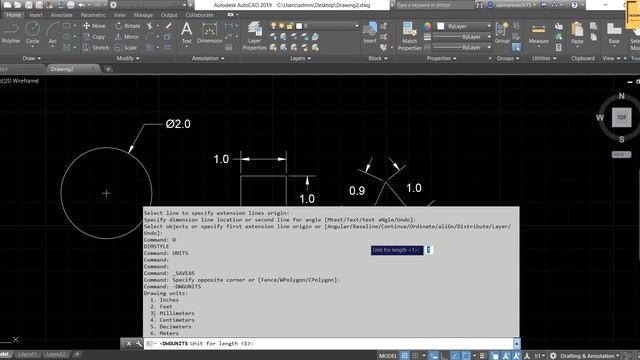Open the annotation scale 1:1 dropdown

pos(540,356)
